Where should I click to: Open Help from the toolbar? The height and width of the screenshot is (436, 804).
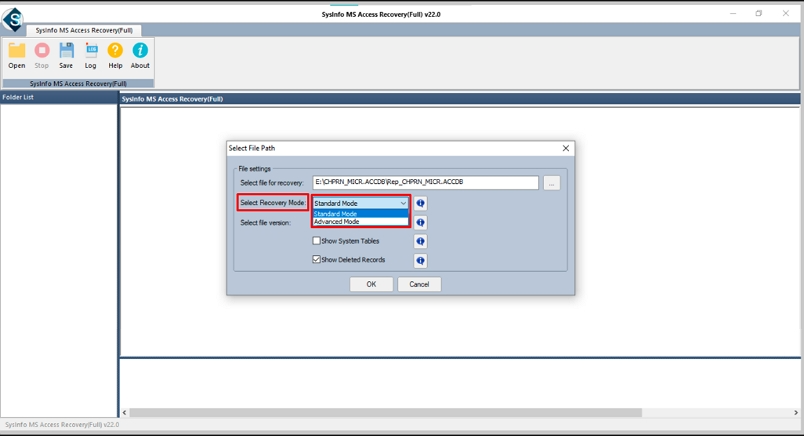click(115, 51)
